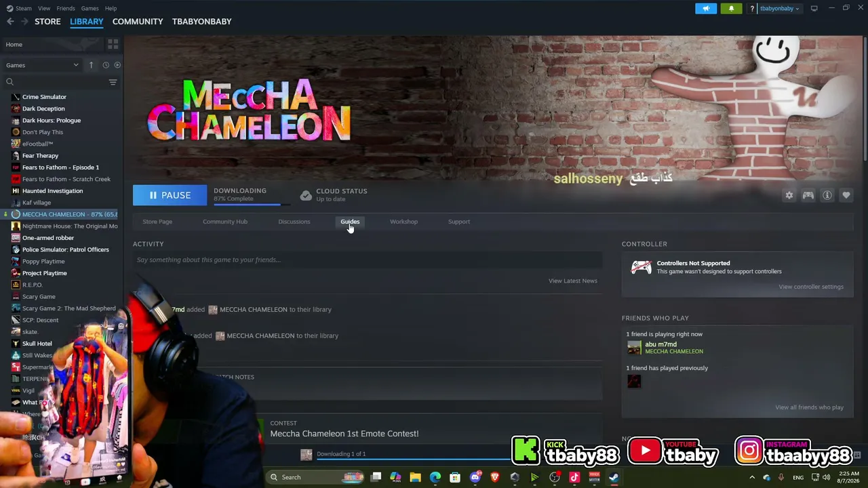Go back with the left arrow
This screenshot has height=488, width=868.
click(10, 22)
